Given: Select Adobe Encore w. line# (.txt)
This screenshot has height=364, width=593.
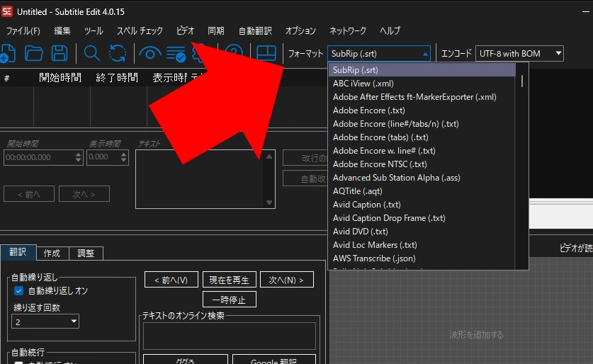Looking at the screenshot, I should click(x=422, y=151).
